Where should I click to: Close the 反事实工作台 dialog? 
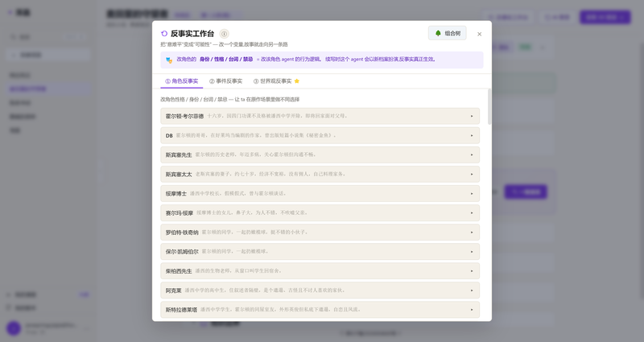tap(479, 34)
